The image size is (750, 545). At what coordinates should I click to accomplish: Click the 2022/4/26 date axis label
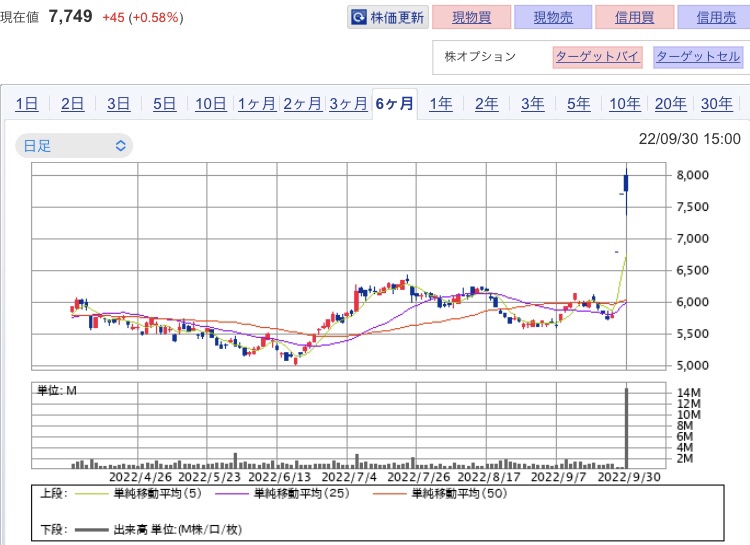[140, 477]
